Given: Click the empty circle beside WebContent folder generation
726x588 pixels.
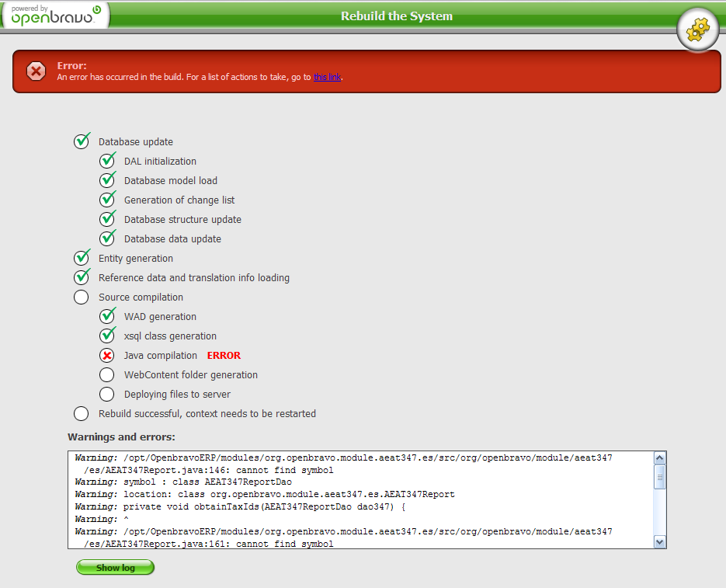Looking at the screenshot, I should point(106,375).
